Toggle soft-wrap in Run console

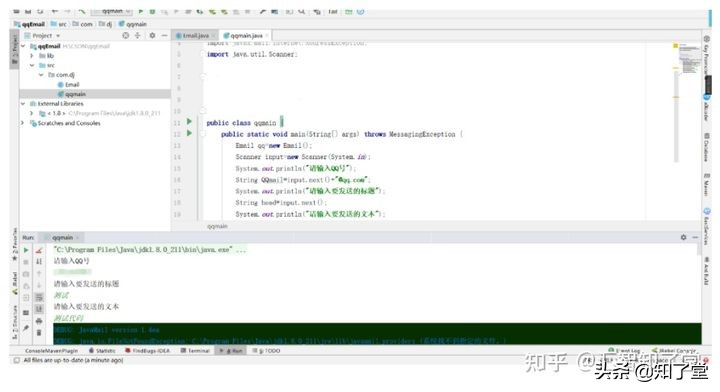(x=39, y=297)
